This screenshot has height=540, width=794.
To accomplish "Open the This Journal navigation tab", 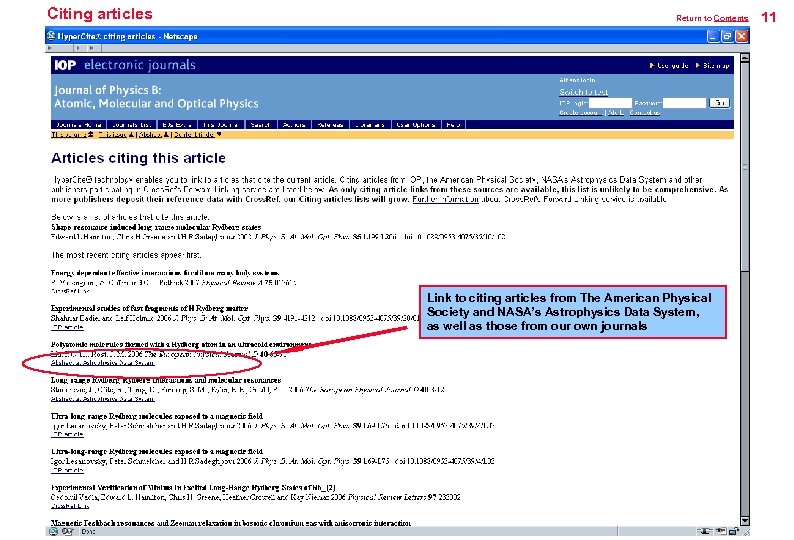I will pos(220,125).
